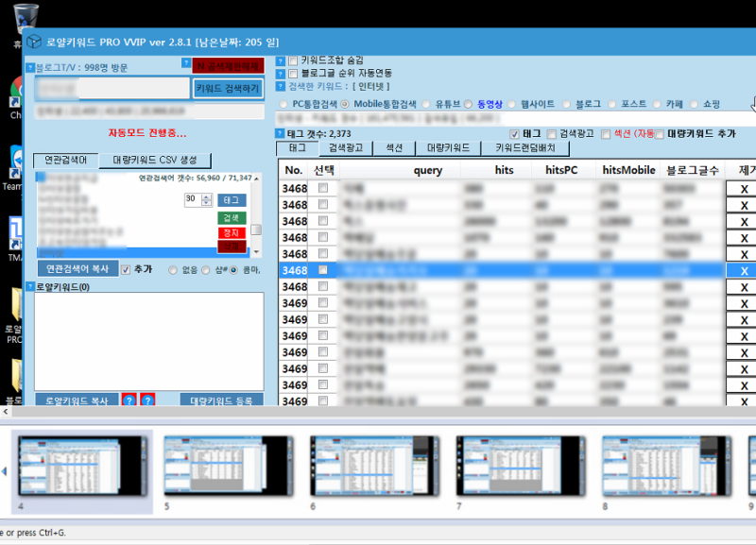Choose 샵# separator radio option
The image size is (756, 545).
click(x=206, y=270)
